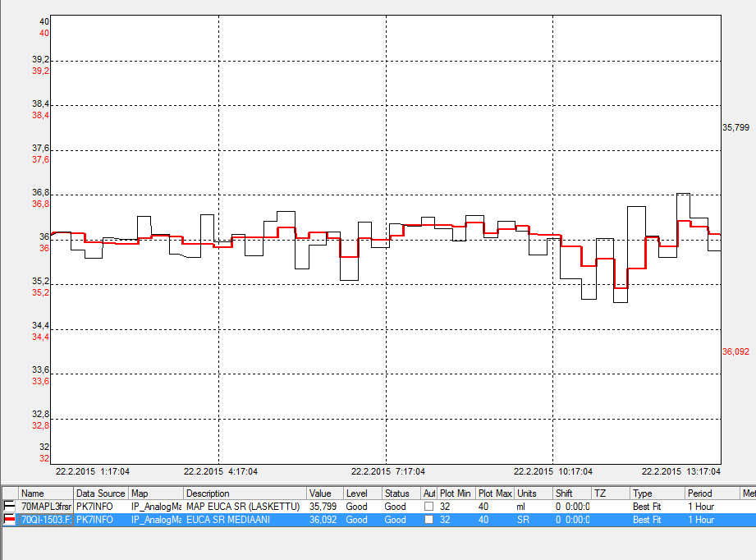
Task: Click Map column header
Action: pyautogui.click(x=156, y=493)
